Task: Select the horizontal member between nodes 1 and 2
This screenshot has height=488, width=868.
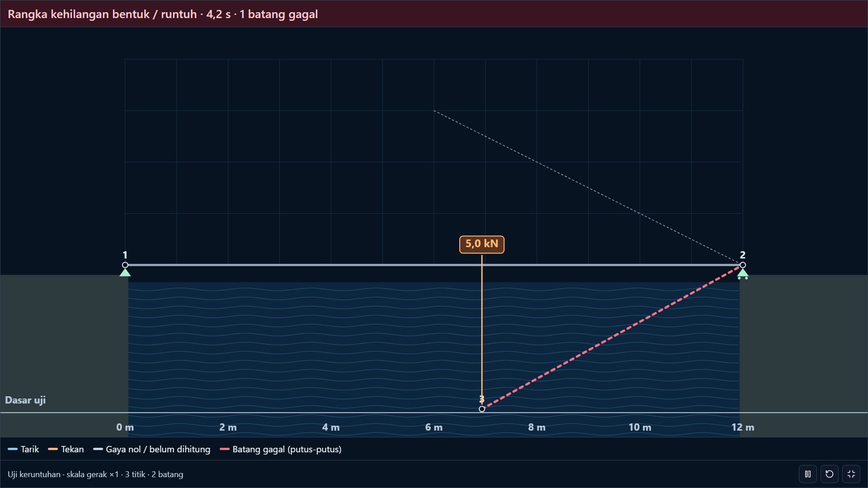Action: (434, 265)
